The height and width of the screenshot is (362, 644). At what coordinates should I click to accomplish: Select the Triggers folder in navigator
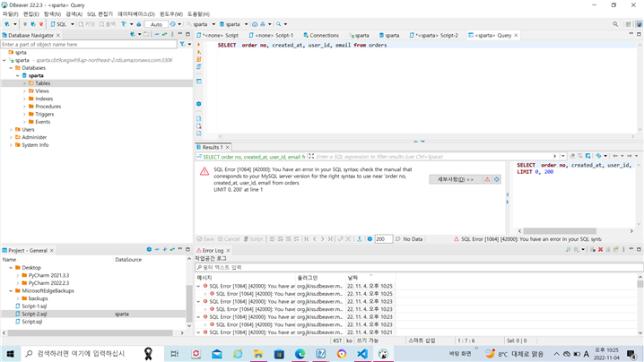[44, 114]
